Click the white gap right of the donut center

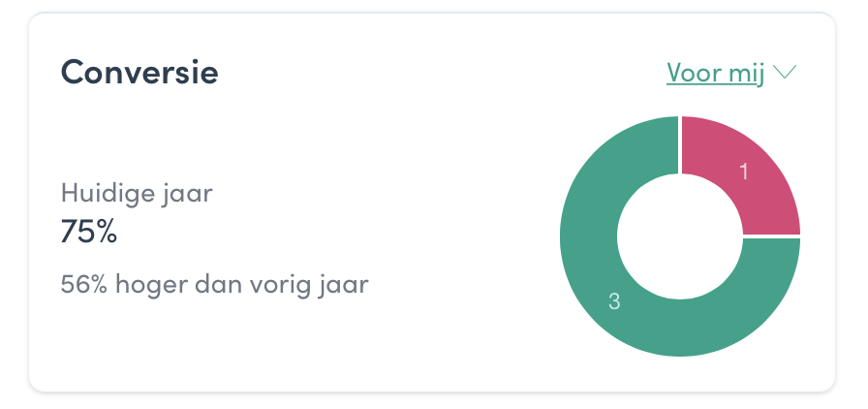pyautogui.click(x=772, y=236)
